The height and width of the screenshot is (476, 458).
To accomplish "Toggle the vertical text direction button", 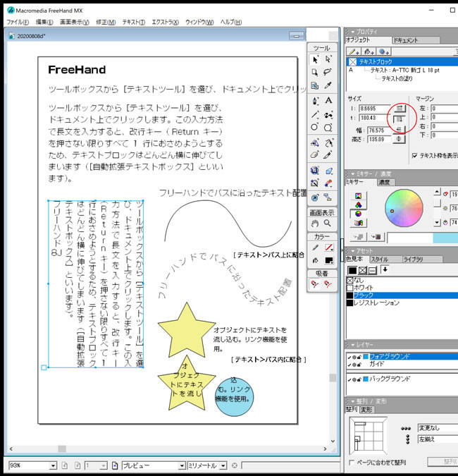I will point(399,119).
